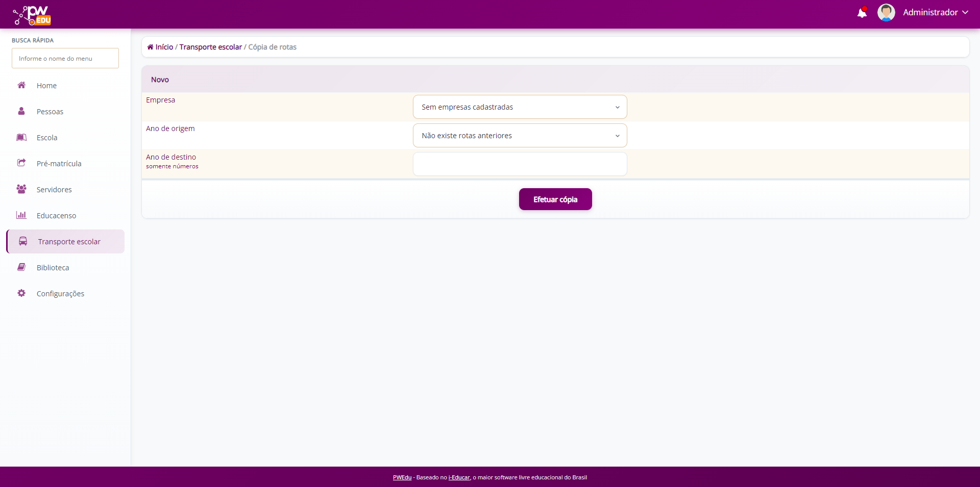Click the Transporte escolar bus icon

tap(23, 241)
